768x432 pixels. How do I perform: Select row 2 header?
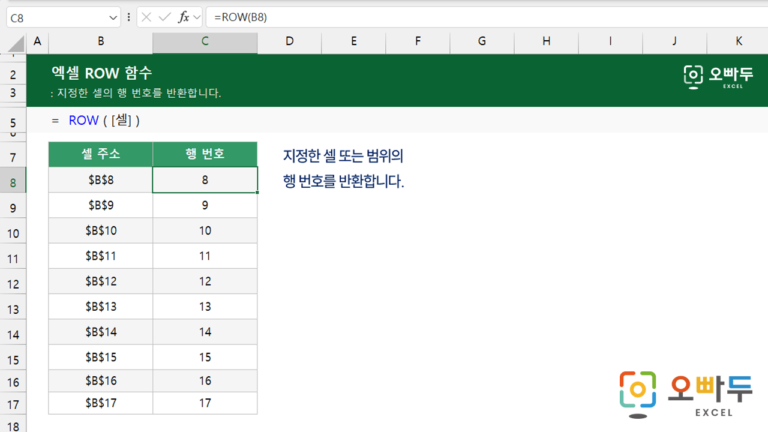click(13, 74)
